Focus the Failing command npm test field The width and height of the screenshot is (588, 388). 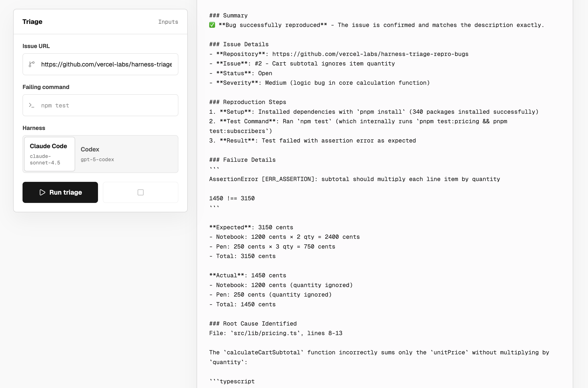(x=100, y=105)
